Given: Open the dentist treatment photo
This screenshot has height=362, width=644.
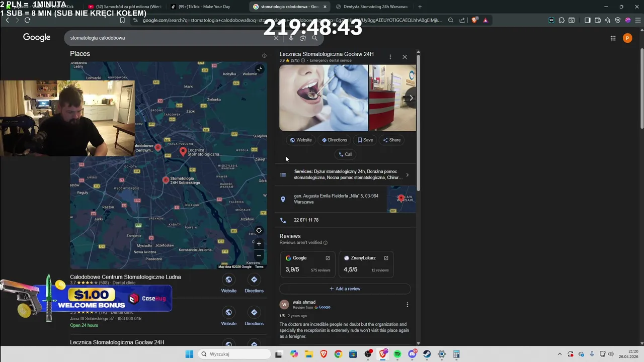Looking at the screenshot, I should [324, 98].
